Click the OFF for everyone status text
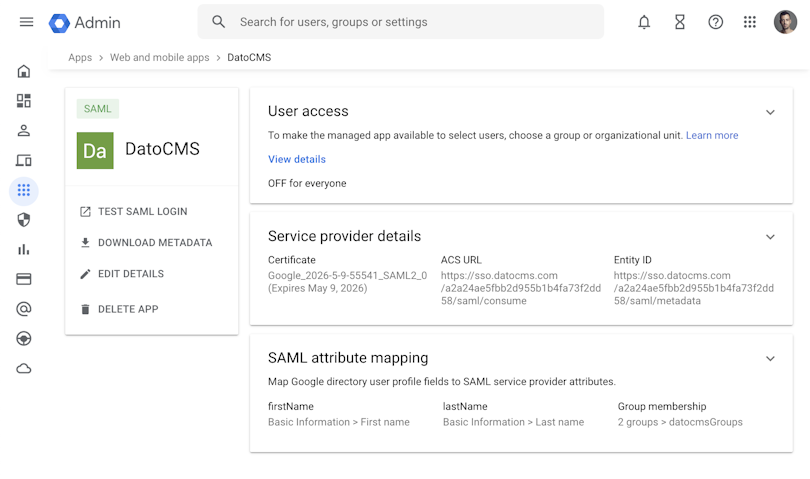The image size is (810, 479). [307, 183]
